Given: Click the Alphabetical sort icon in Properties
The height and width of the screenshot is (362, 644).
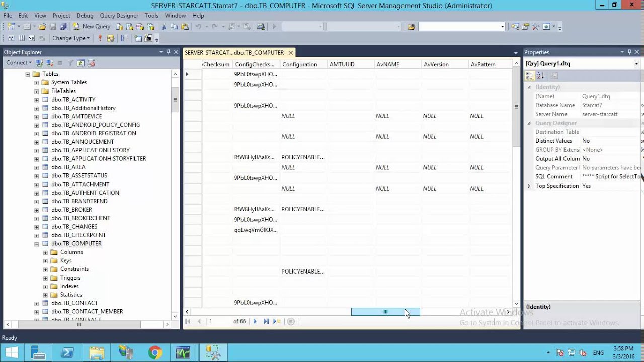Looking at the screenshot, I should [540, 76].
